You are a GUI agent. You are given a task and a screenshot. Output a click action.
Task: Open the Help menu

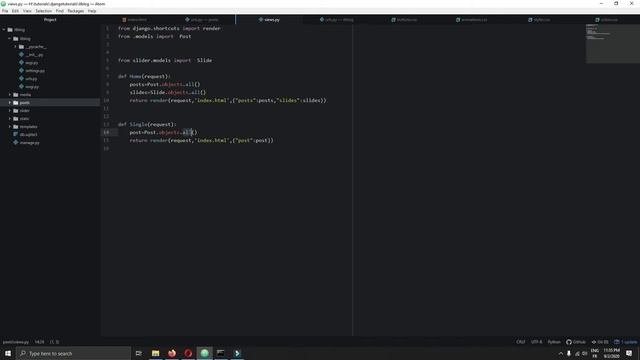pyautogui.click(x=92, y=11)
